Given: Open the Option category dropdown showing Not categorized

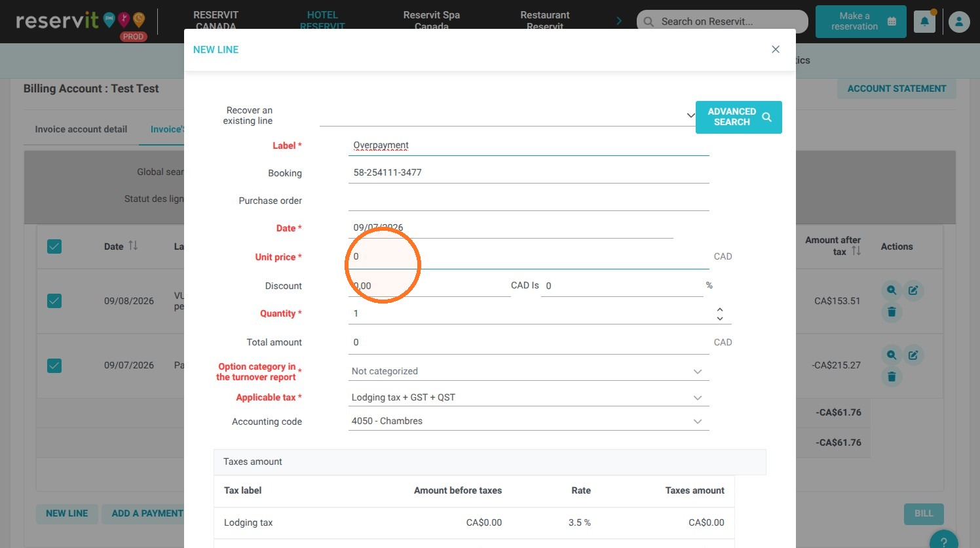Looking at the screenshot, I should click(x=529, y=371).
